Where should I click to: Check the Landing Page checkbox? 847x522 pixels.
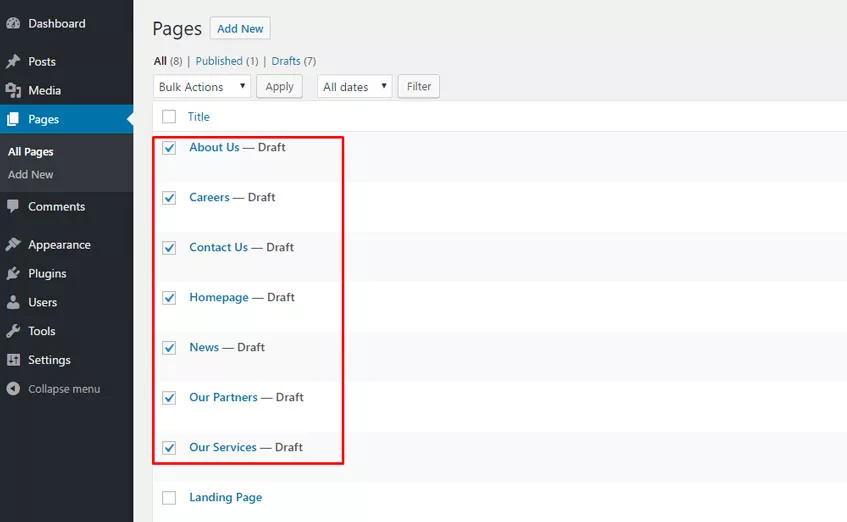tap(169, 498)
